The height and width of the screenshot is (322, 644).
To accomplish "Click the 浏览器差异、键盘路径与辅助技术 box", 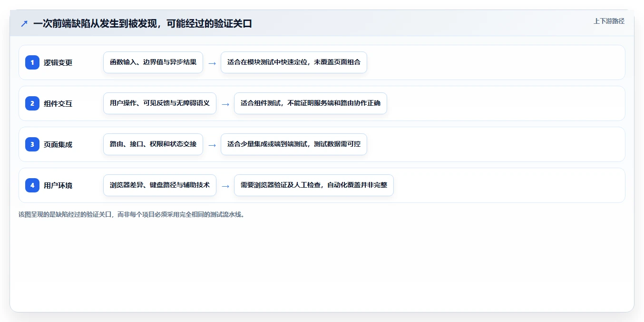I will [160, 185].
